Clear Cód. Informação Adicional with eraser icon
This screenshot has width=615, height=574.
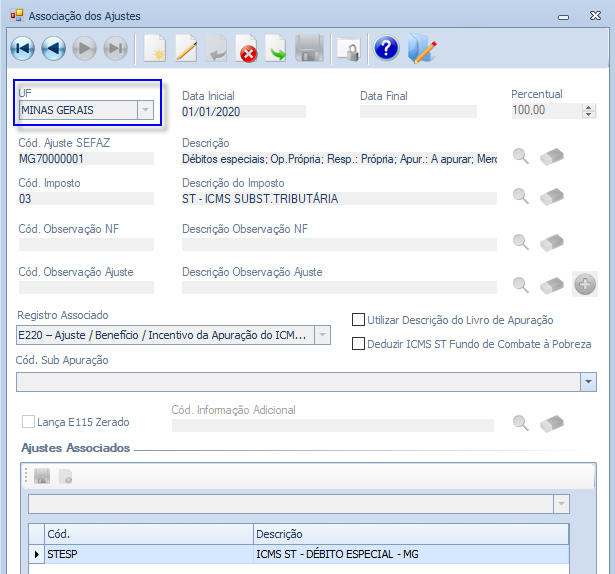[552, 423]
